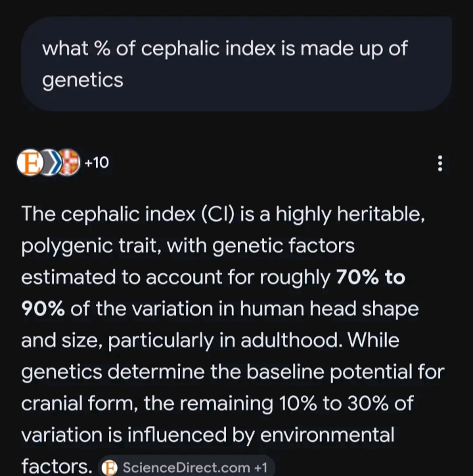Open the three-dot more options menu
Image resolution: width=473 pixels, height=476 pixels.
(439, 163)
